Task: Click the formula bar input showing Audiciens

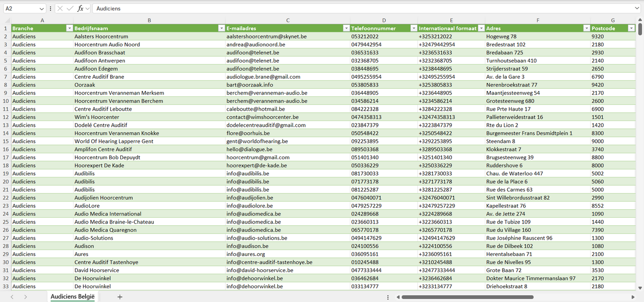Action: tap(357, 8)
